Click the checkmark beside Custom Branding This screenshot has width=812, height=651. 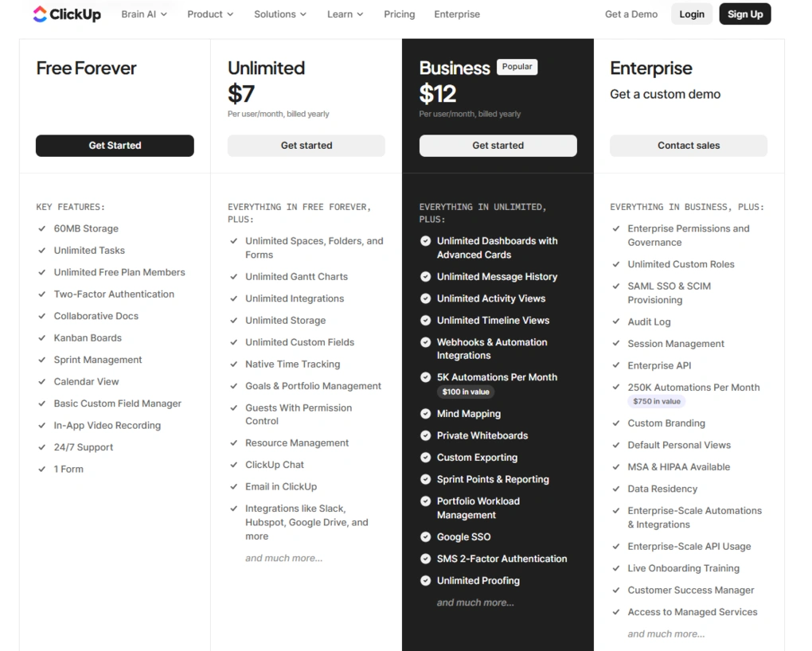pyautogui.click(x=616, y=423)
